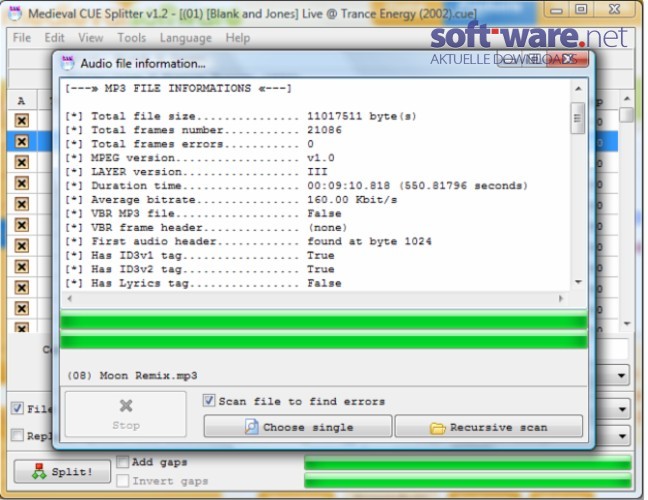Click the column header A in track list
The width and height of the screenshot is (648, 500).
[x=21, y=100]
